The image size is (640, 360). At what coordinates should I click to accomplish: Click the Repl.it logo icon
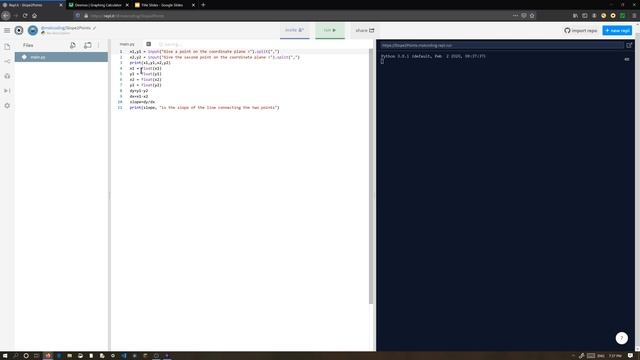click(19, 30)
